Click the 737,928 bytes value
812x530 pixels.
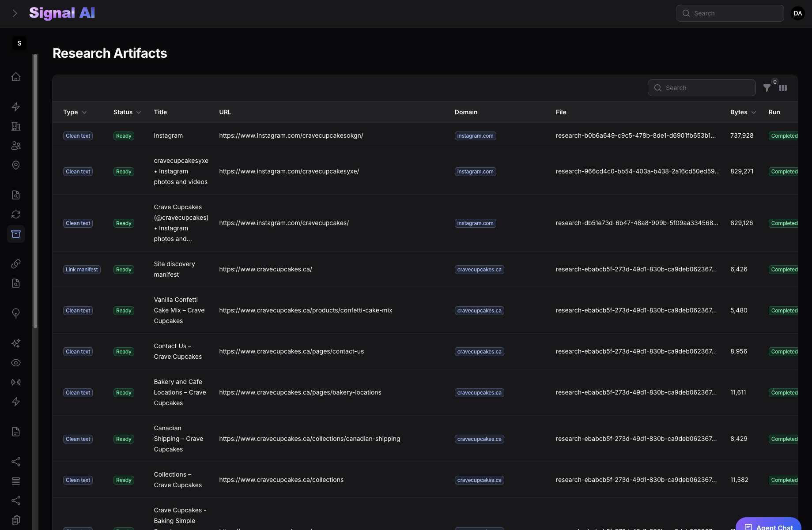coord(742,135)
